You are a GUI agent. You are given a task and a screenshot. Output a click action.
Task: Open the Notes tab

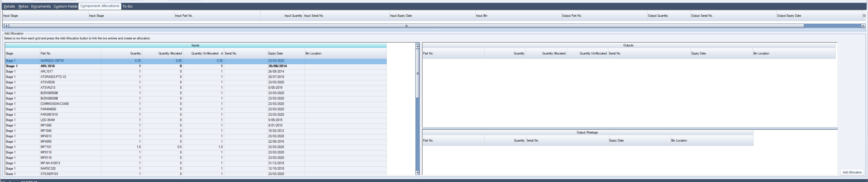[x=23, y=6]
